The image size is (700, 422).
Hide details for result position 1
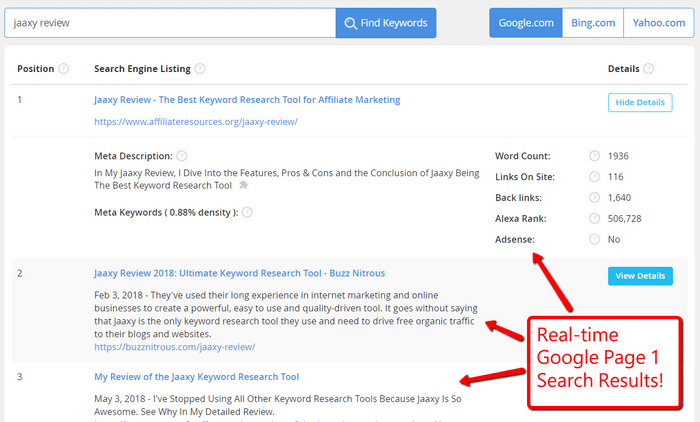click(x=640, y=102)
